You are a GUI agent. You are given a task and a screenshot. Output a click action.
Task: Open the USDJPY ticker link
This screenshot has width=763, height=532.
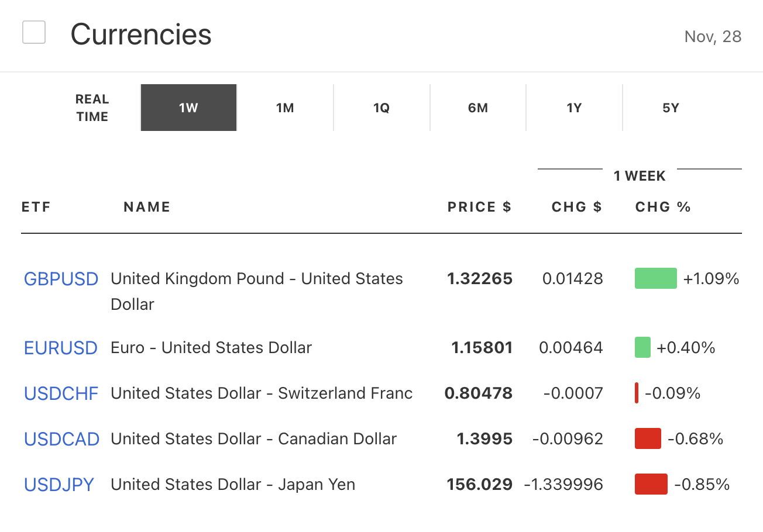coord(59,485)
